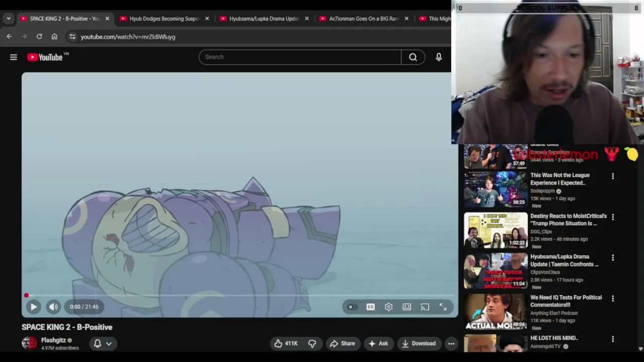
Task: Reload the page
Action: (39, 37)
